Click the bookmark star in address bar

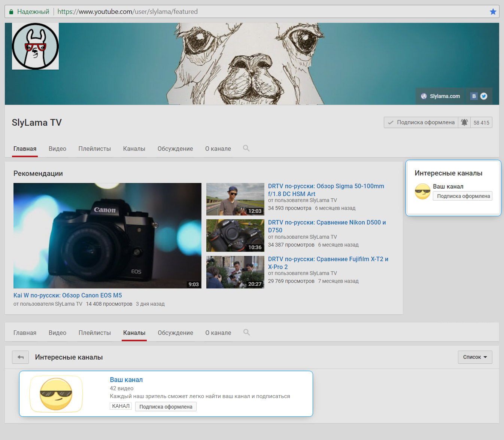click(x=493, y=12)
